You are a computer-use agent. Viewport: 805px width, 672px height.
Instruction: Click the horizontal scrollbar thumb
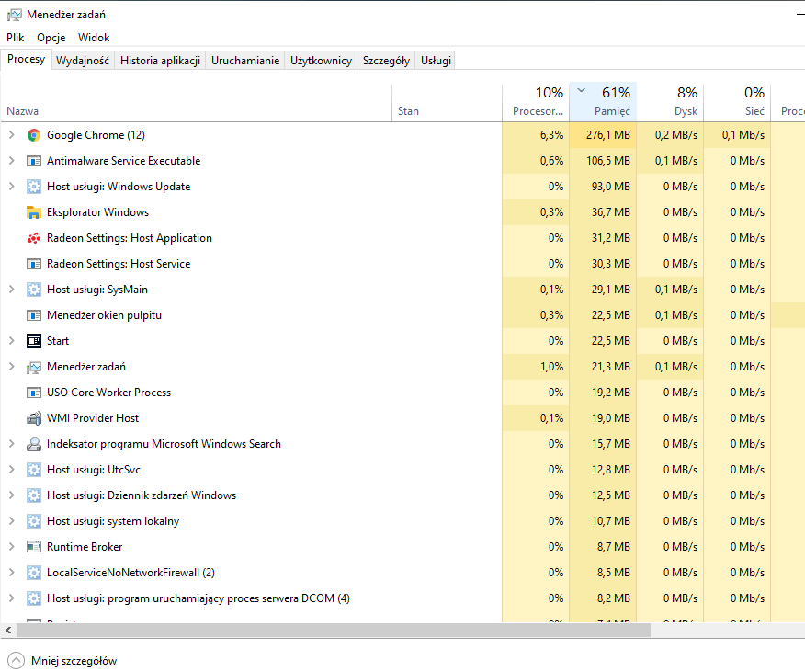click(x=334, y=630)
